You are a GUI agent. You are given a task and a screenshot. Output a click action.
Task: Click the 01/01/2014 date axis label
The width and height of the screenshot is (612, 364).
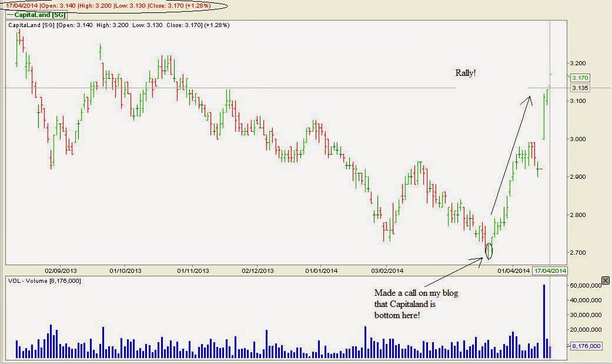click(321, 271)
